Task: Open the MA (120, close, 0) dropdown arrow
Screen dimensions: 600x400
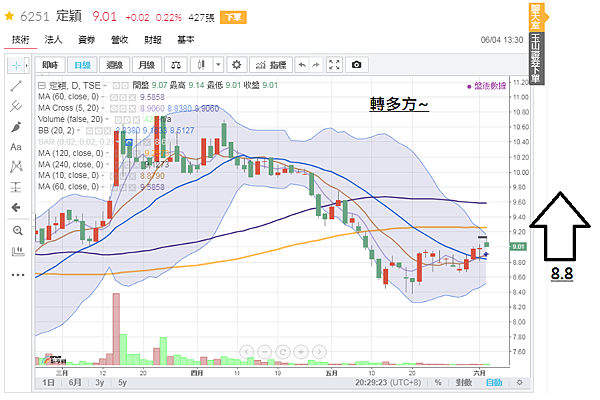Action: point(106,153)
